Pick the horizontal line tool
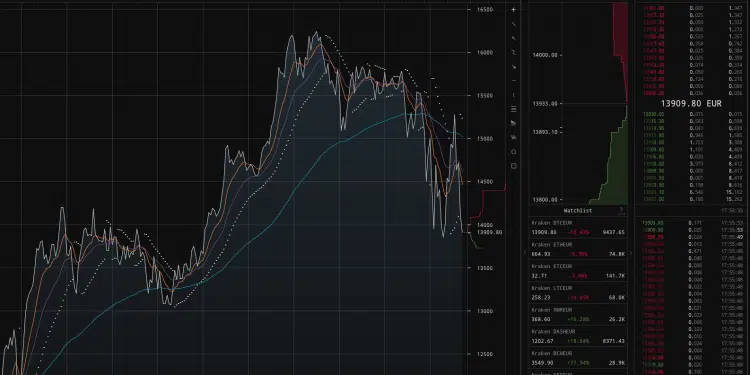750x375 pixels. (514, 81)
